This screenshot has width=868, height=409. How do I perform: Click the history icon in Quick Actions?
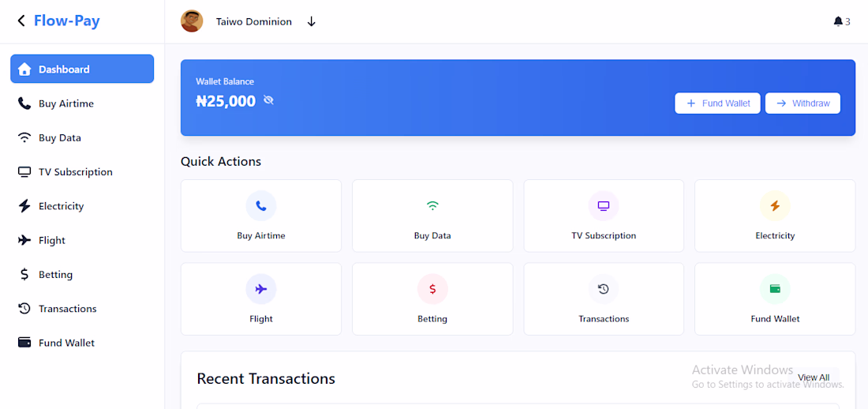tap(604, 289)
